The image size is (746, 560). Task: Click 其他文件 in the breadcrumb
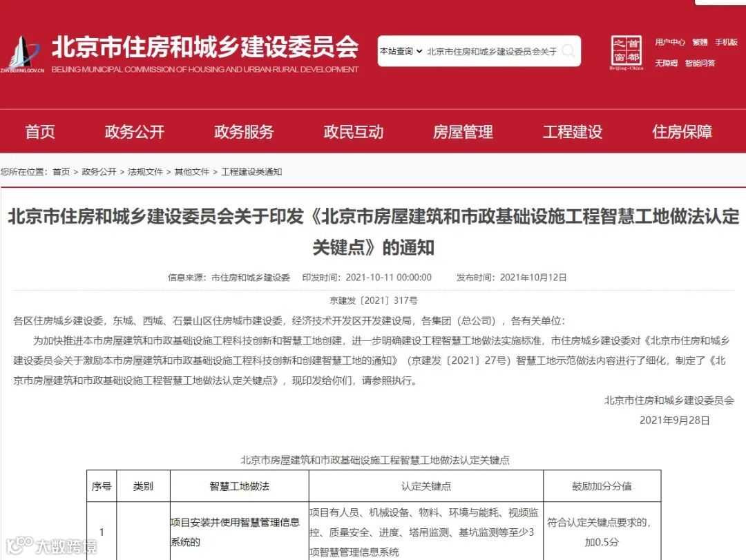[192, 172]
